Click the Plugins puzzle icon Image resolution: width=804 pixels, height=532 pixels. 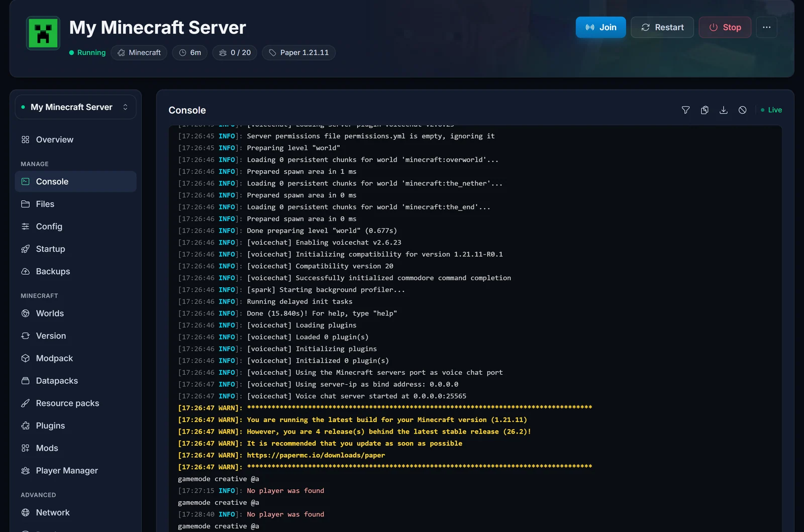[x=26, y=425]
